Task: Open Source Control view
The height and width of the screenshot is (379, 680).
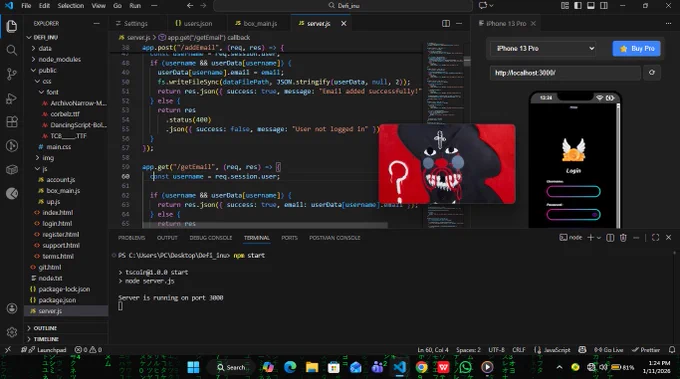Action: coord(12,74)
